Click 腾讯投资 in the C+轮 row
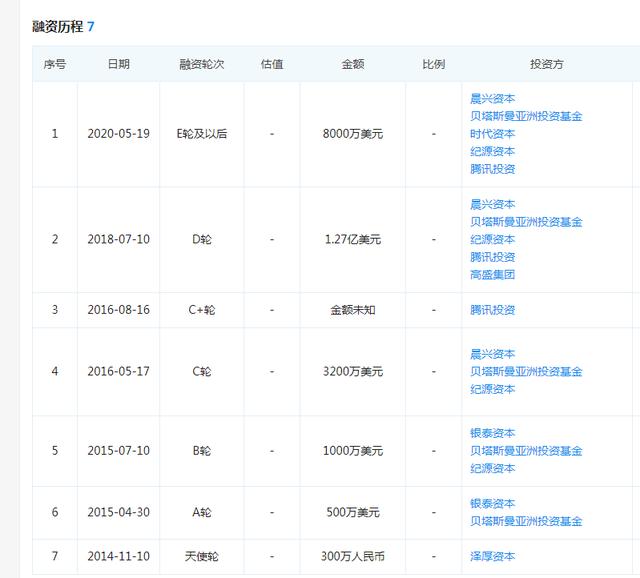The width and height of the screenshot is (640, 578). click(492, 310)
